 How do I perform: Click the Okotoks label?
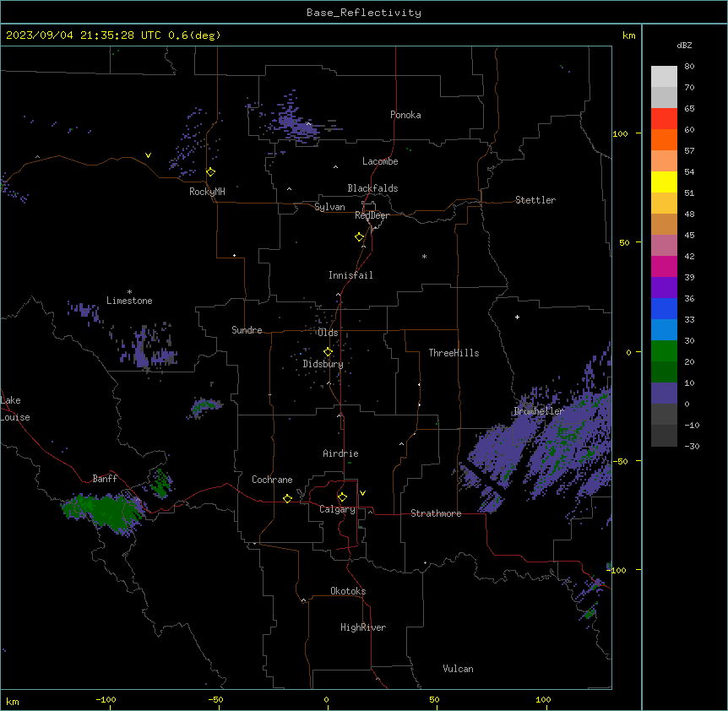click(348, 591)
